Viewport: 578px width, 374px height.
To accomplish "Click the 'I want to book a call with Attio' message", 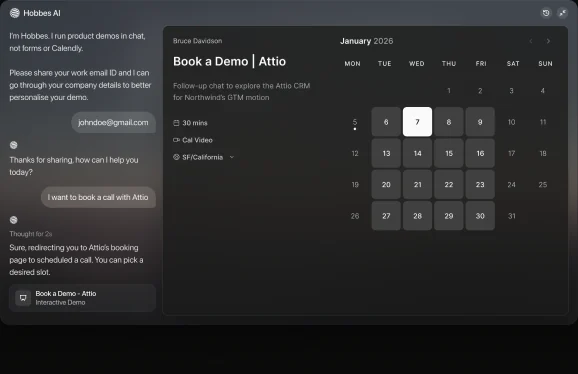I will (98, 198).
